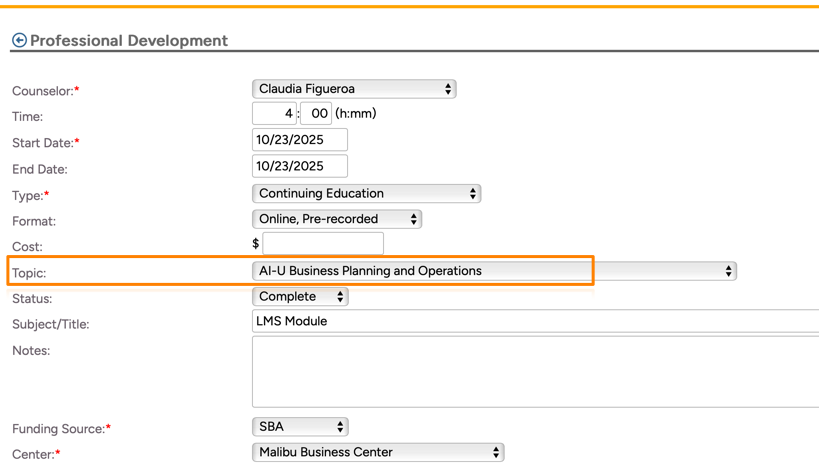The height and width of the screenshot is (475, 819).
Task: Click the Cost field label
Action: [x=27, y=247]
